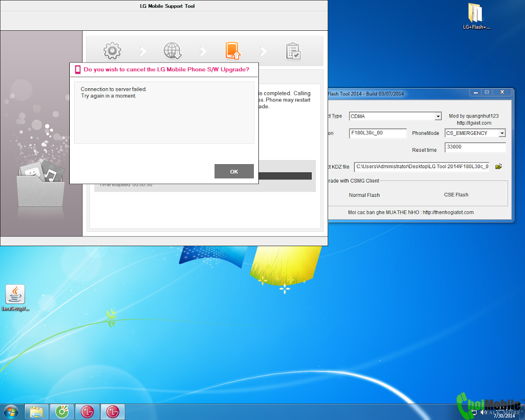Open the Windows Start menu

pos(11,412)
